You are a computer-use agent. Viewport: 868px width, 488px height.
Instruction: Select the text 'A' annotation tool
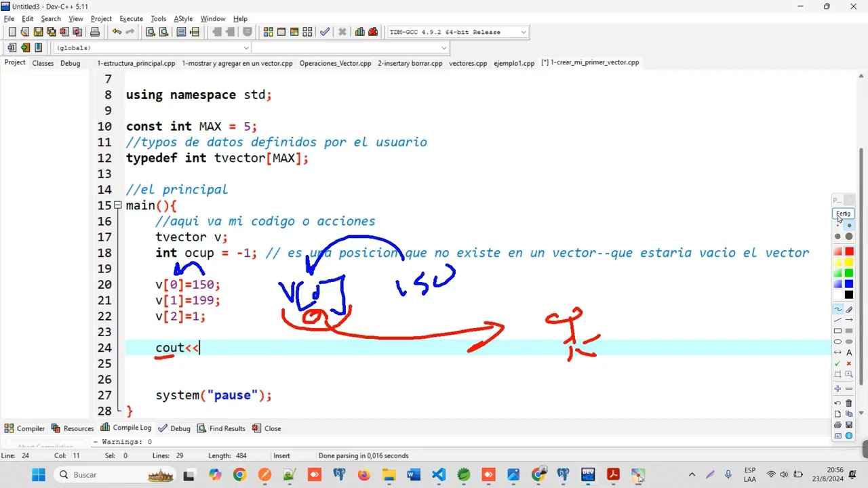[849, 352]
